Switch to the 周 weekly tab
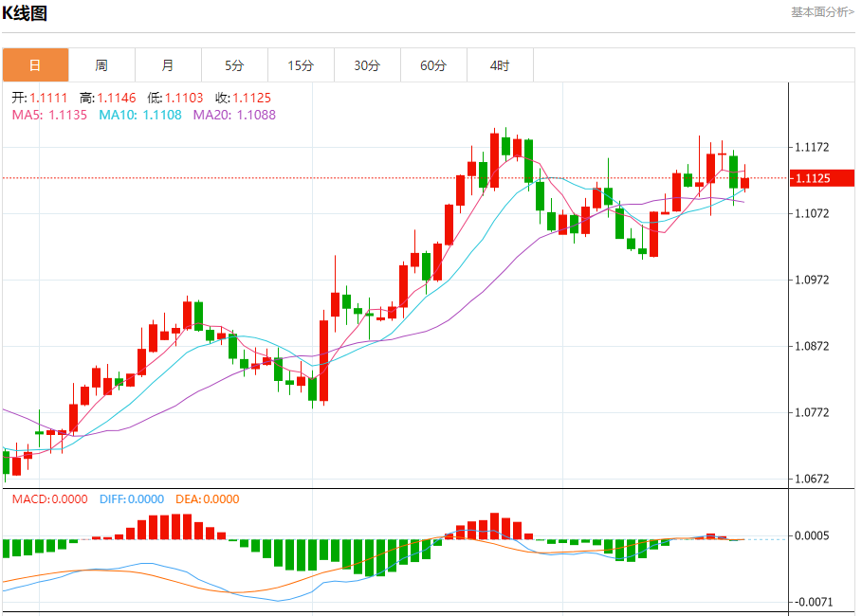Viewport: 862px width, 616px height. coord(101,65)
